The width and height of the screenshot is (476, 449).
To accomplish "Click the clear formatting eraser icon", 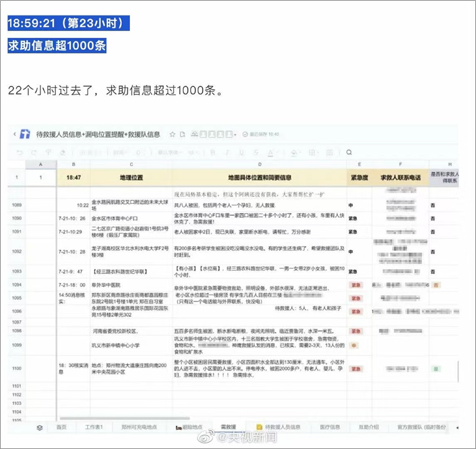I will click(63, 152).
